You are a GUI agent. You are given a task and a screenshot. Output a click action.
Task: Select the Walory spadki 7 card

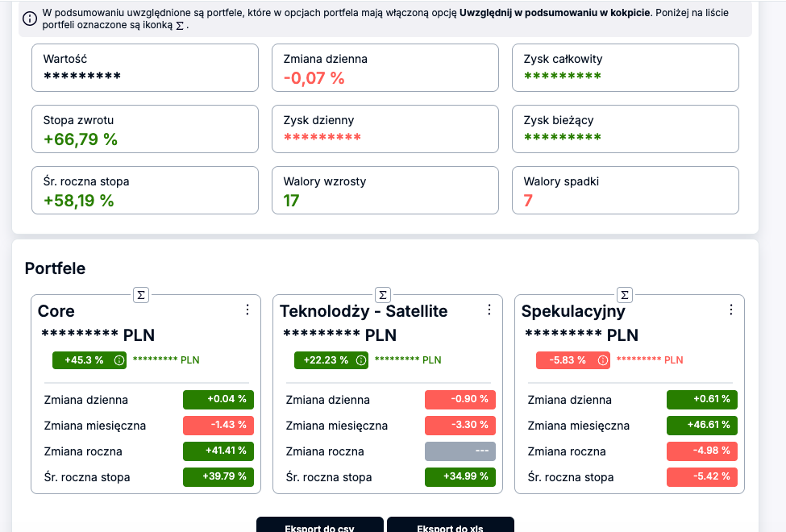point(625,190)
